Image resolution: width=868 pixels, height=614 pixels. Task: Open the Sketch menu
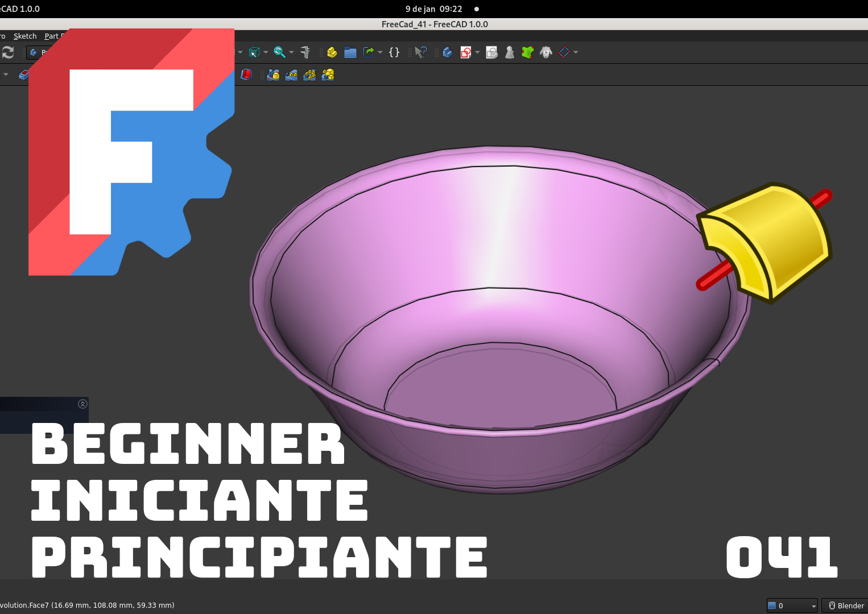25,36
